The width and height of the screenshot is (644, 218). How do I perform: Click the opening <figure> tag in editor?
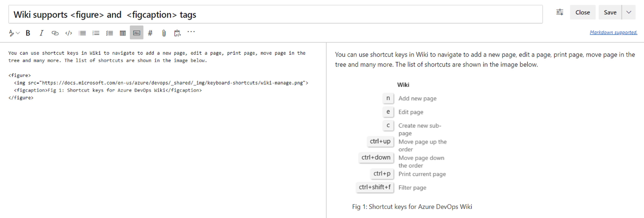tap(20, 75)
